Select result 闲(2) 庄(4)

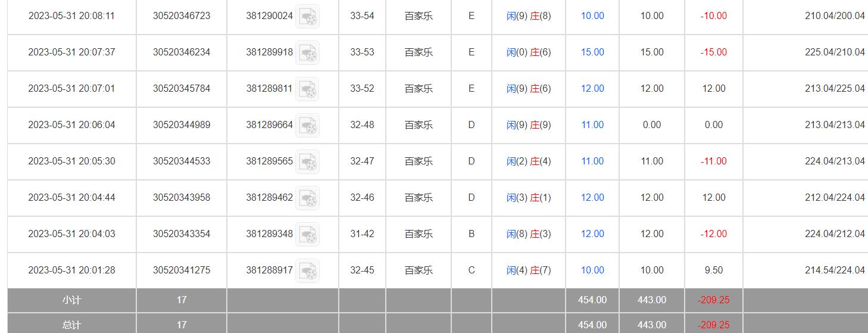point(529,161)
